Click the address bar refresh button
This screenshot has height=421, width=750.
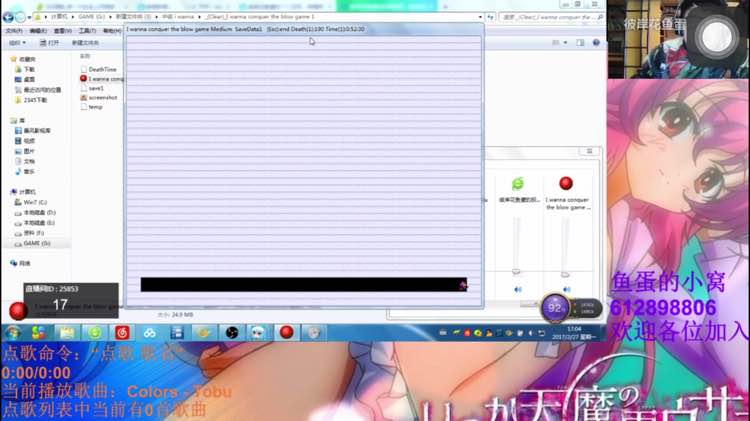pyautogui.click(x=491, y=17)
